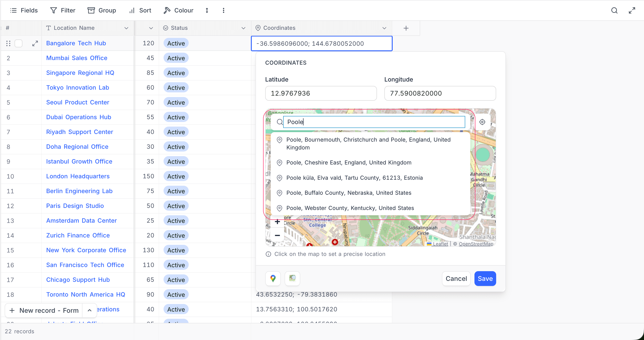Viewport: 644px width, 340px height.
Task: Use the locate-me target icon on map
Action: point(482,122)
